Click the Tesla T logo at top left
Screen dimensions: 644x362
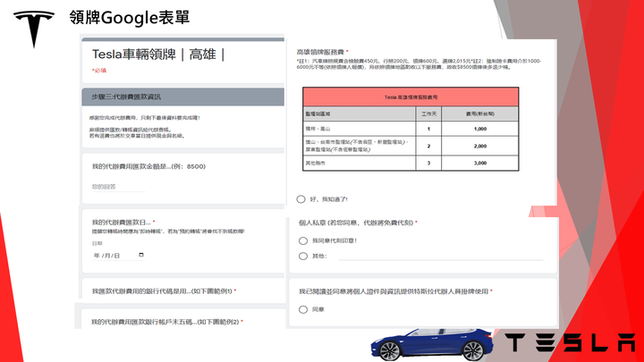34,29
